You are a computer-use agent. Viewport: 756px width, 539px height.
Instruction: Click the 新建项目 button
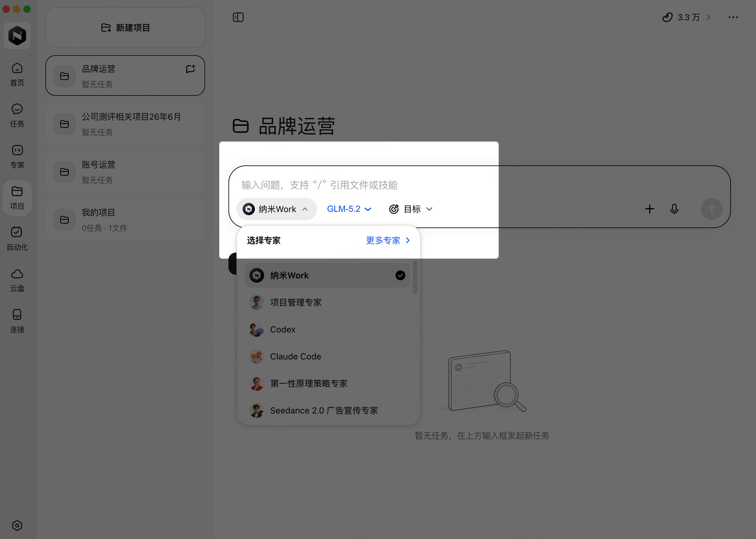[x=125, y=28]
